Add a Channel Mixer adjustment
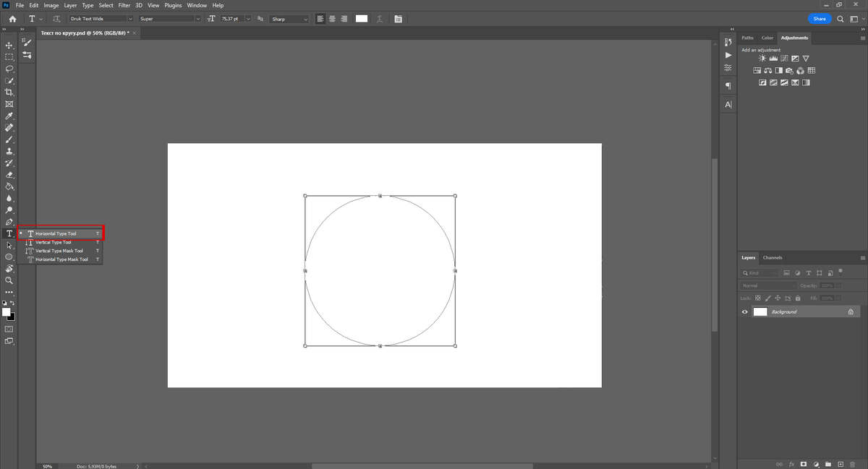The height and width of the screenshot is (469, 868). 801,71
